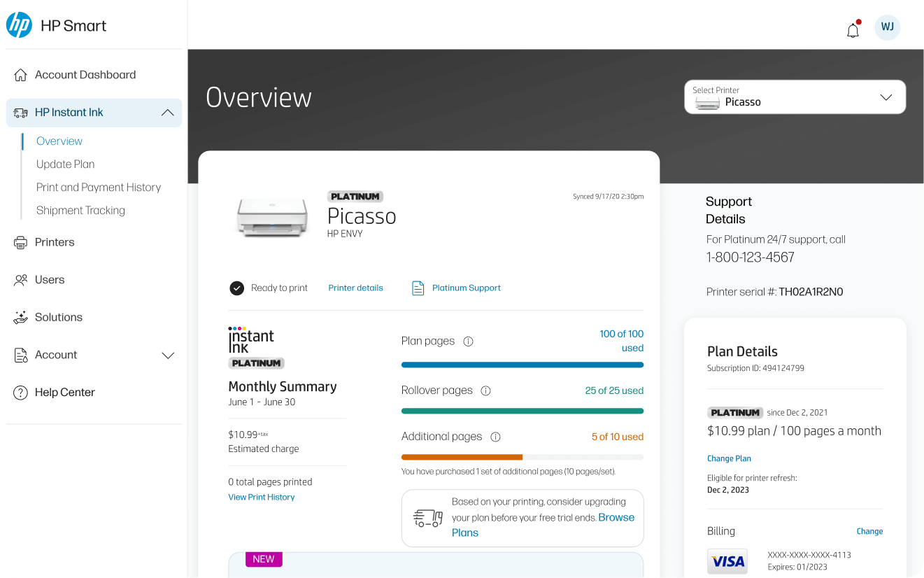
Task: Click the Rollover pages progress bar
Action: (523, 411)
